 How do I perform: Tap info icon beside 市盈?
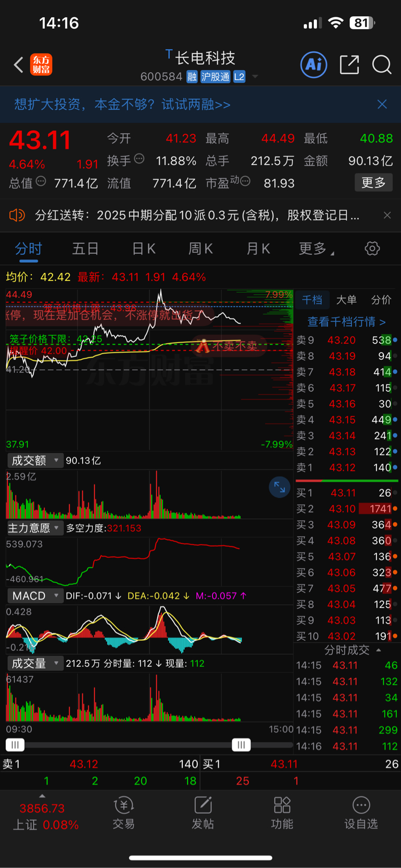tap(245, 181)
